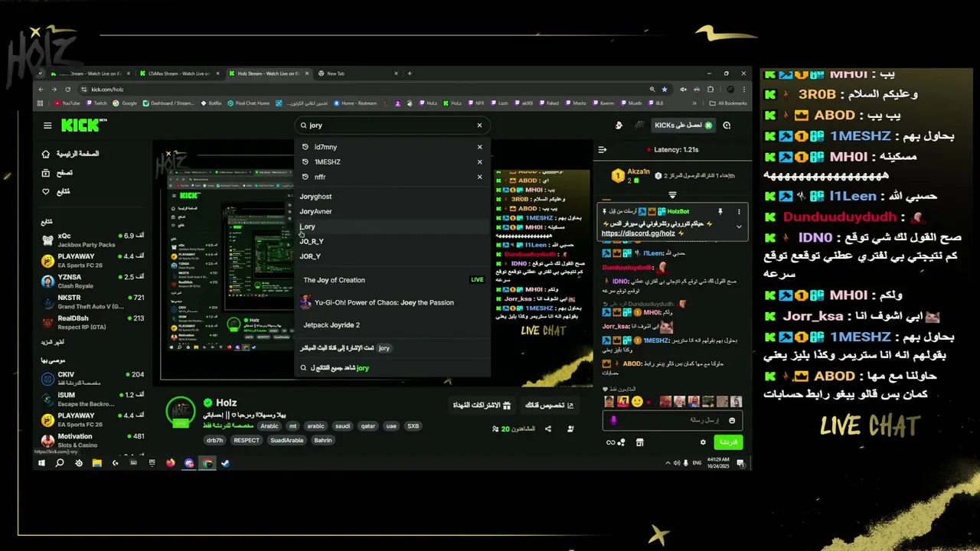The height and width of the screenshot is (551, 980).
Task: Click the search field containing jory
Action: 392,126
